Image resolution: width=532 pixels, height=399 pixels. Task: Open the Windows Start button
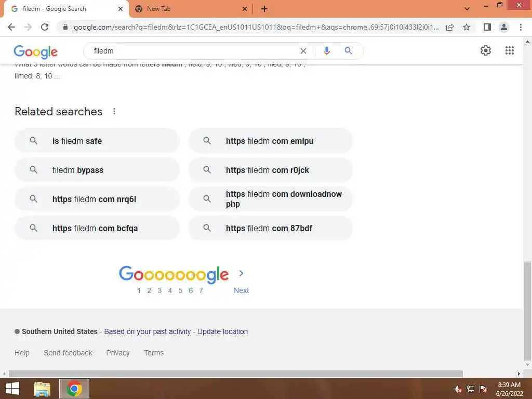12,389
